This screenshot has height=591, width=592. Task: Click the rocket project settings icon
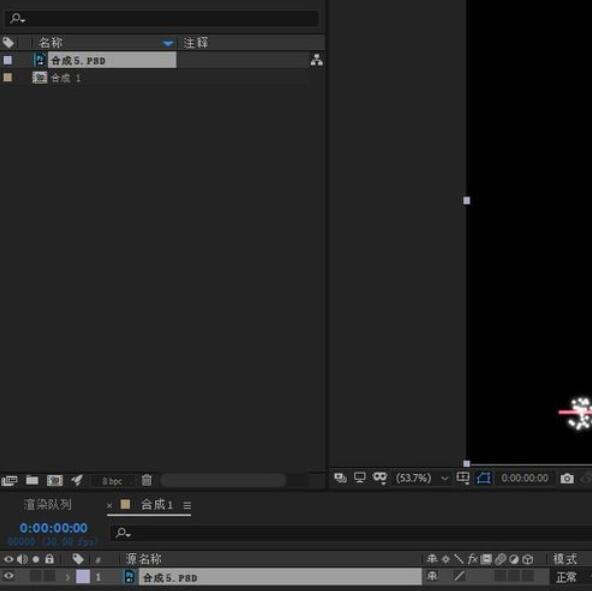tap(77, 480)
